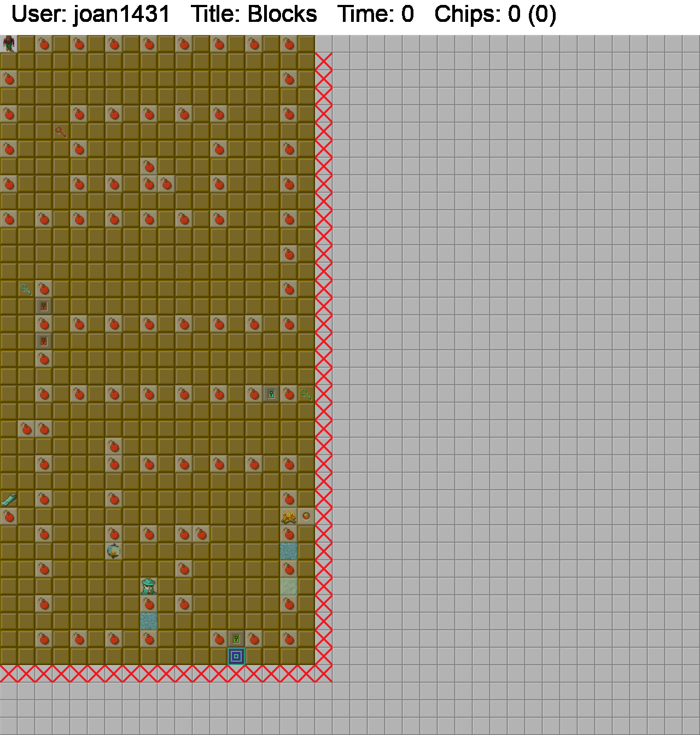Select the thief in green hat
This screenshot has width=700, height=735.
point(149,586)
